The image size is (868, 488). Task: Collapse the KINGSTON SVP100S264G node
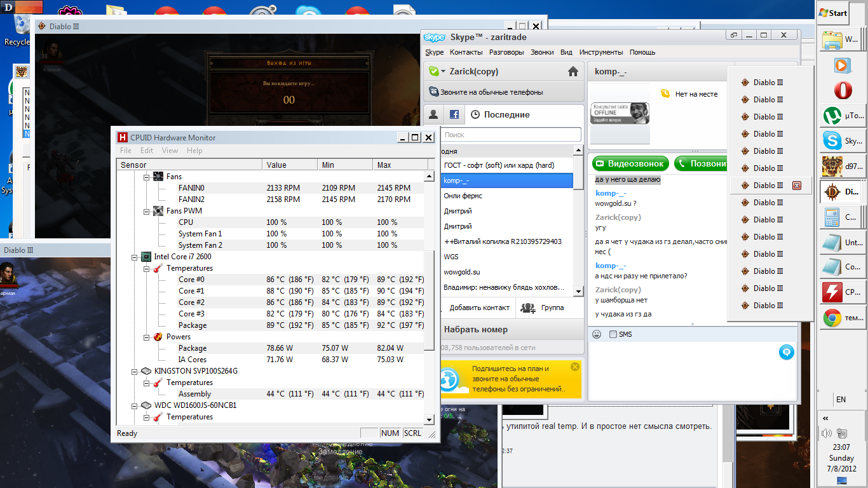coord(135,371)
